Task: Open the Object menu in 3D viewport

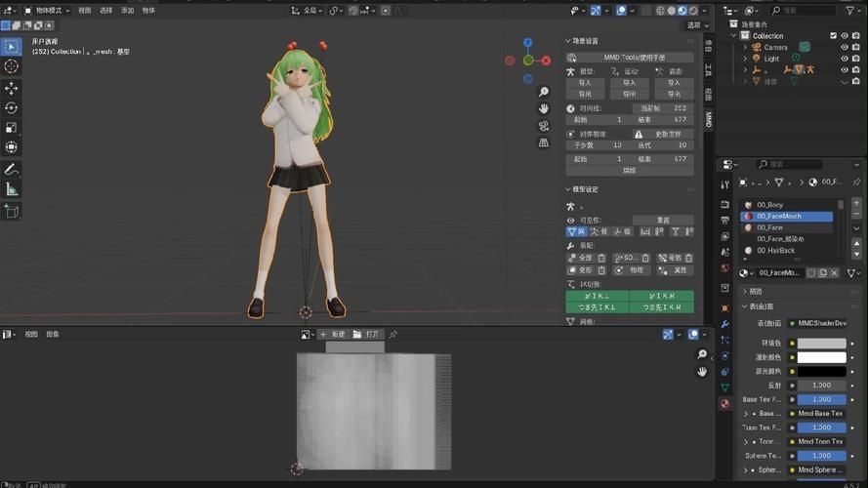Action: (x=149, y=11)
